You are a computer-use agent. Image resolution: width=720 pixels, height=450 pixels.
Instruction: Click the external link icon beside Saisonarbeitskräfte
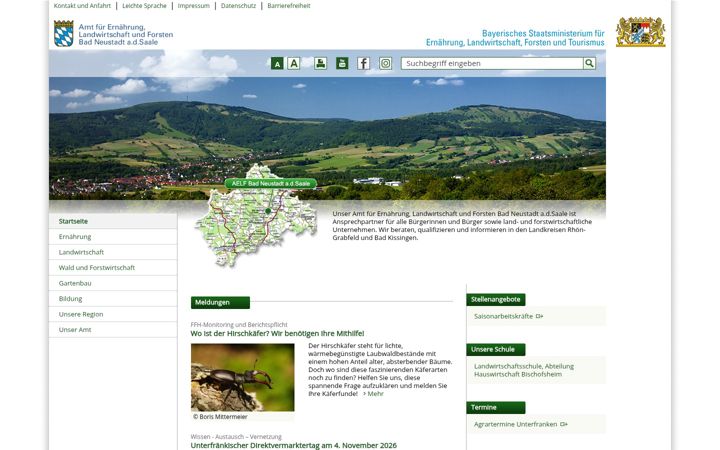540,316
